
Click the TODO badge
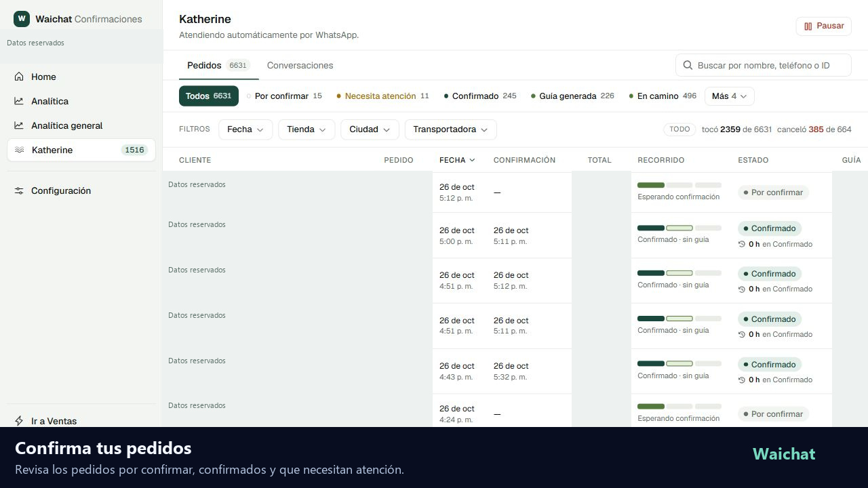679,129
